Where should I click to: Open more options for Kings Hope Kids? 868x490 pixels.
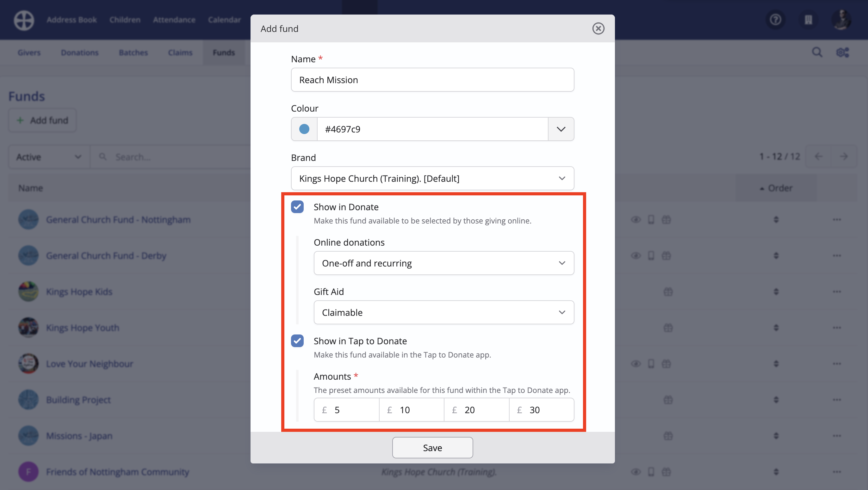[x=837, y=292]
